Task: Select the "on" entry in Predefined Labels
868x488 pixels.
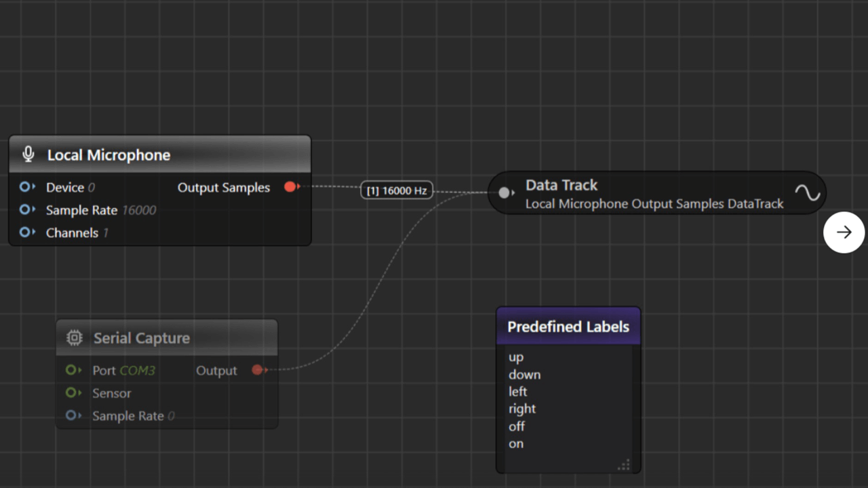Action: pos(515,443)
